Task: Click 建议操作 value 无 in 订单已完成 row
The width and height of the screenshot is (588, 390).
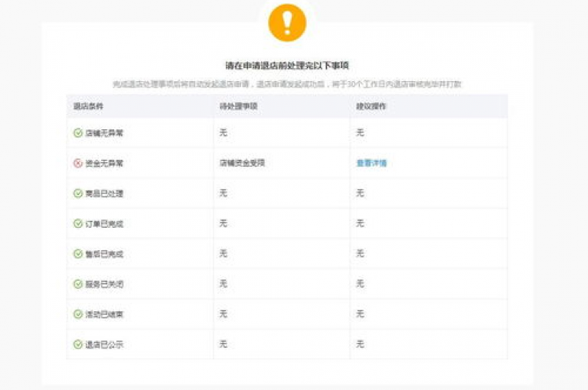Action: pos(360,223)
